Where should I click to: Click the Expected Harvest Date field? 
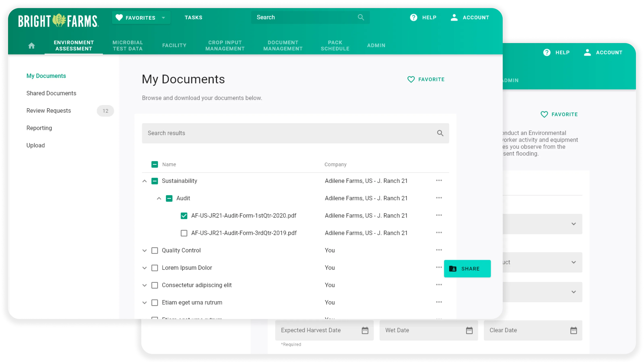[324, 330]
